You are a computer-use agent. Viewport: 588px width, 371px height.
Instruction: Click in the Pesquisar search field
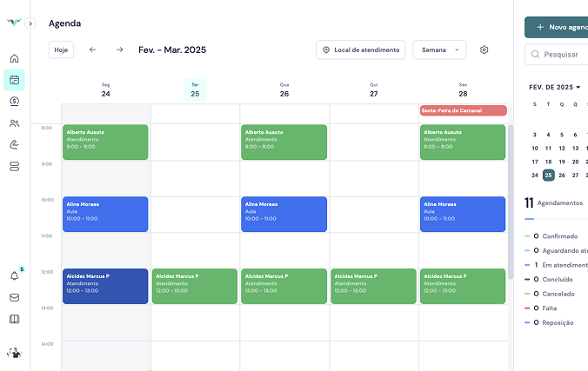tap(561, 55)
